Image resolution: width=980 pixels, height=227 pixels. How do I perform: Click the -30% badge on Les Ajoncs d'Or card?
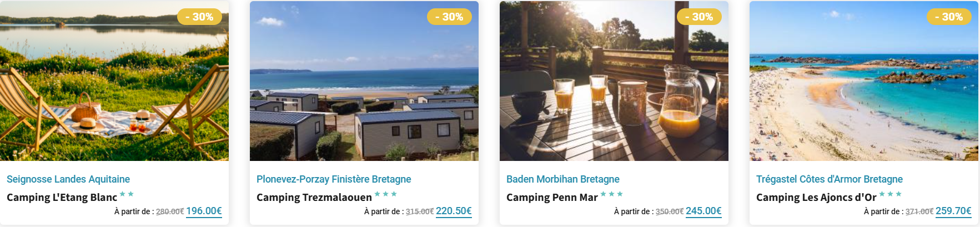(949, 17)
